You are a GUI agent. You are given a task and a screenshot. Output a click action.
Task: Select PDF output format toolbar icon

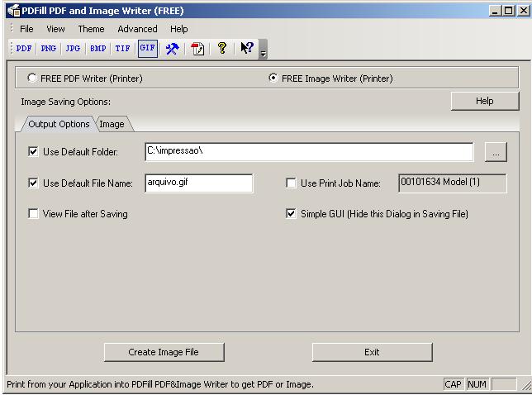(24, 48)
